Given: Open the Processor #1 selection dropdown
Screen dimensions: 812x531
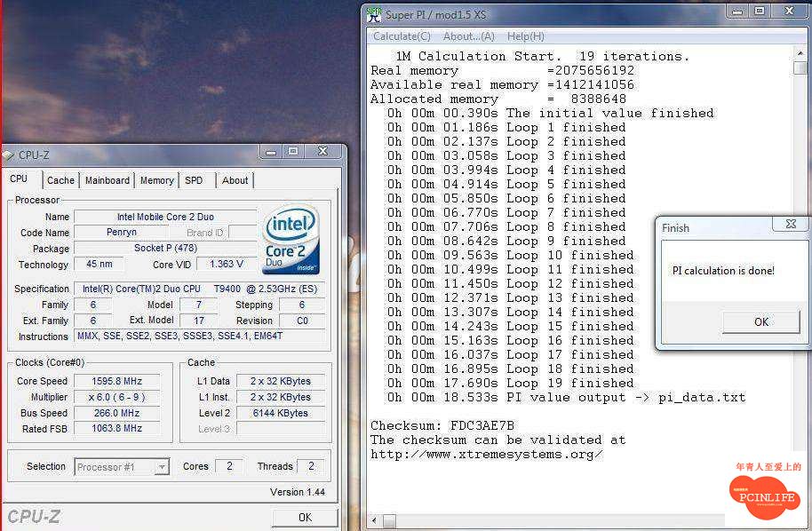Looking at the screenshot, I should (x=123, y=467).
